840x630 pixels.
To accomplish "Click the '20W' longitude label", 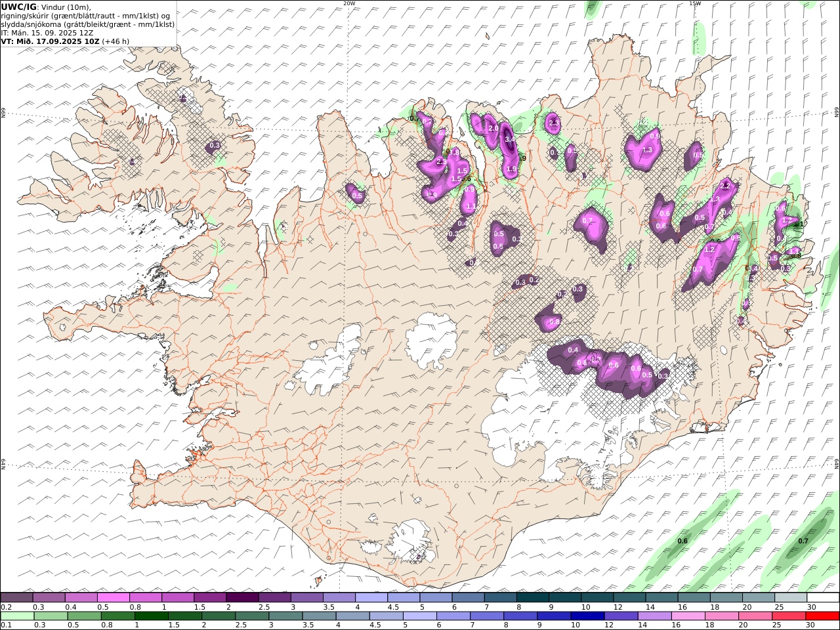I will point(349,3).
